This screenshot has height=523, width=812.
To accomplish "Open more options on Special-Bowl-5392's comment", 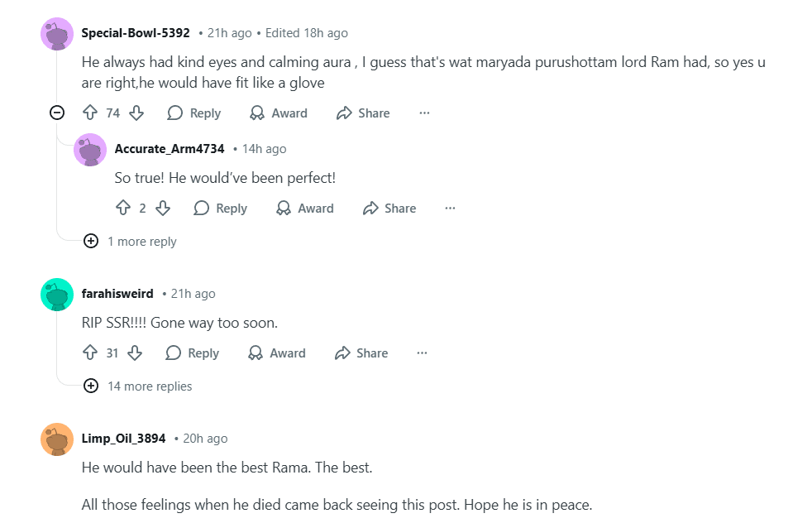I will tap(424, 113).
